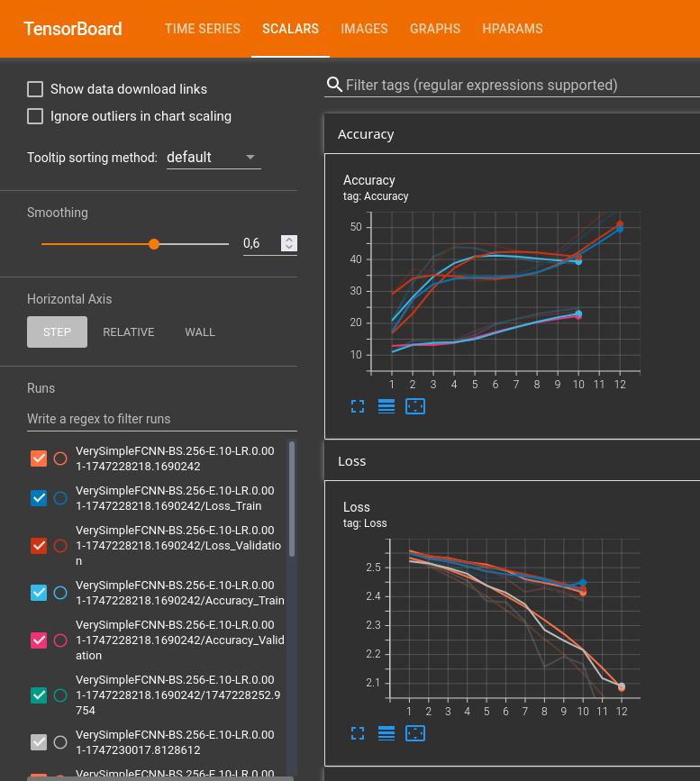The height and width of the screenshot is (781, 700).
Task: Uncheck the Loss_Validation run checkbox
Action: point(39,546)
